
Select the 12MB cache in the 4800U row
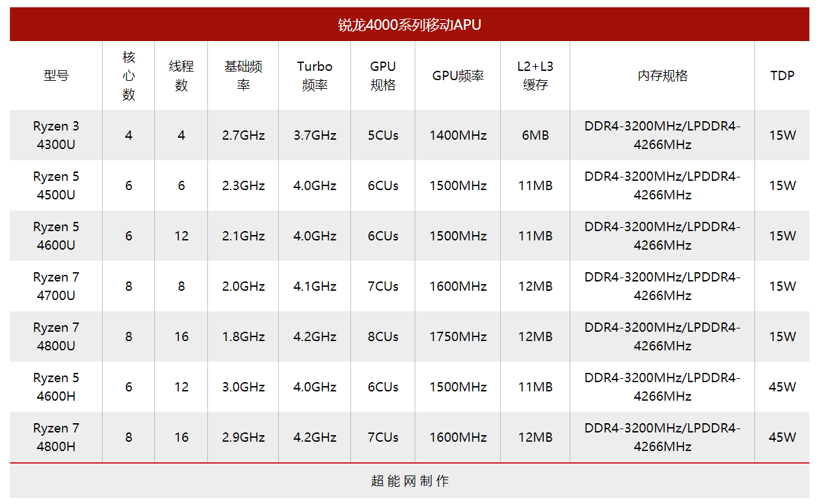535,336
